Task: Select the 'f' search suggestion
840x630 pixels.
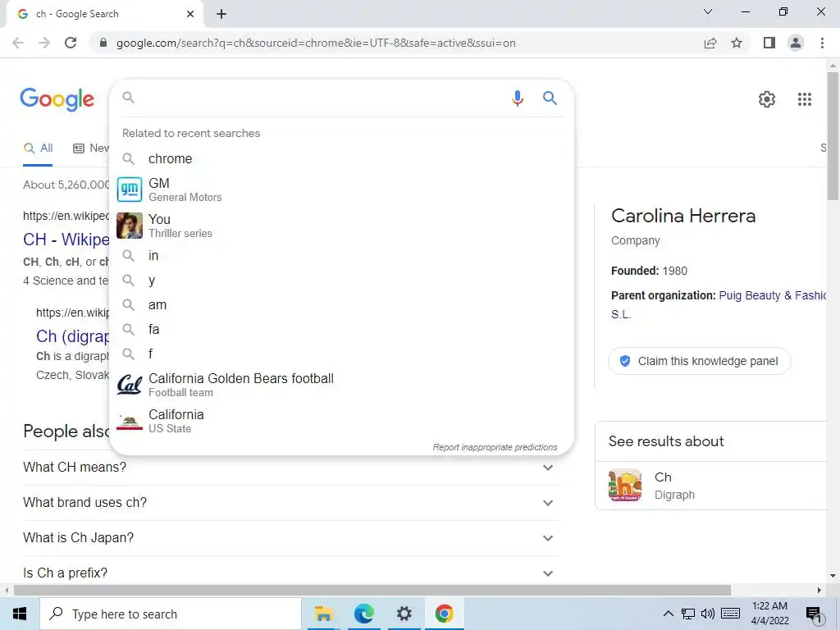Action: [x=341, y=354]
